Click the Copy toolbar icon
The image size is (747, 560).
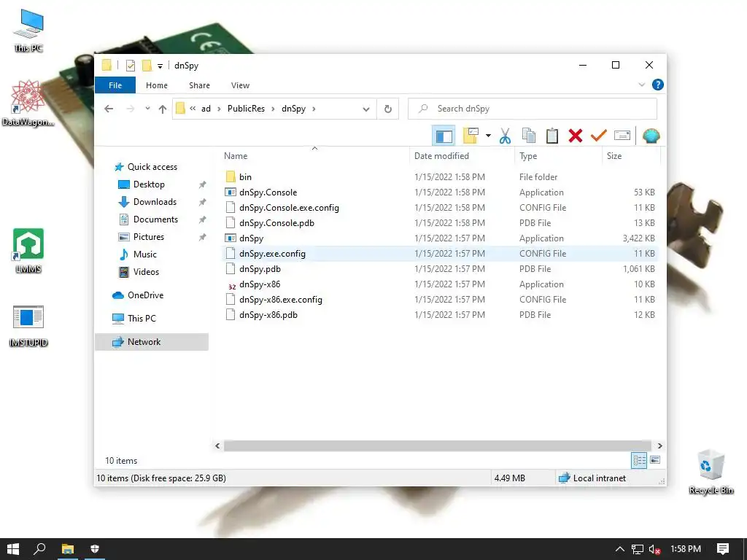tap(528, 136)
